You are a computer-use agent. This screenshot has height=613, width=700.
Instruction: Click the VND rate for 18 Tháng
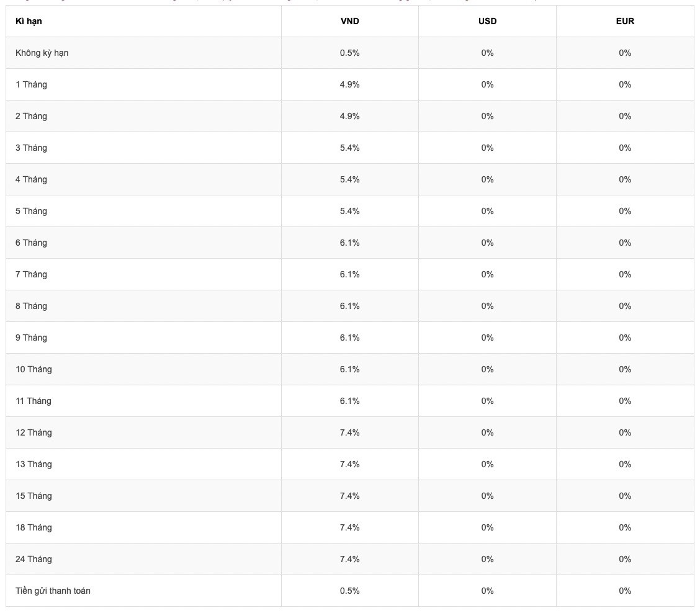click(x=349, y=527)
